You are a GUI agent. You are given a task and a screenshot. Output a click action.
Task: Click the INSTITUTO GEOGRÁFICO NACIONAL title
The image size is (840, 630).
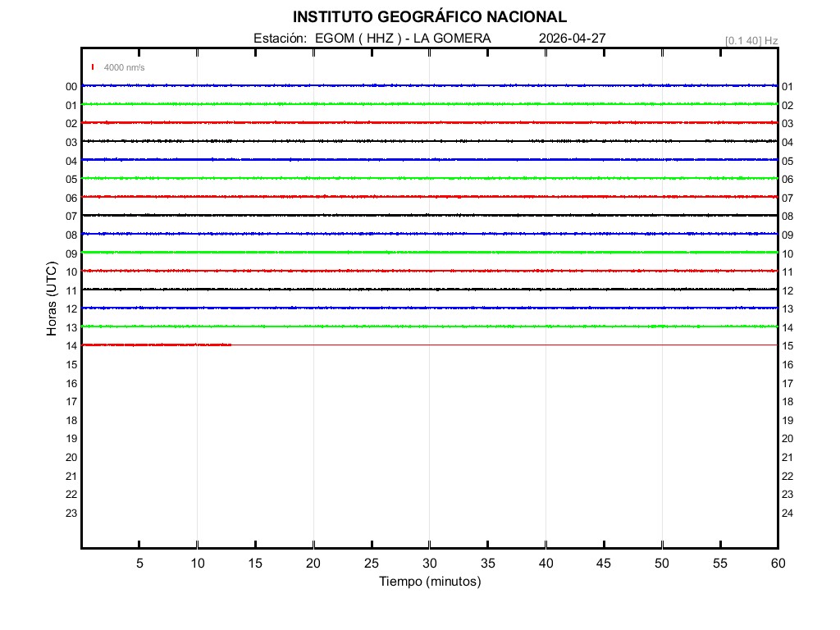[x=429, y=17]
